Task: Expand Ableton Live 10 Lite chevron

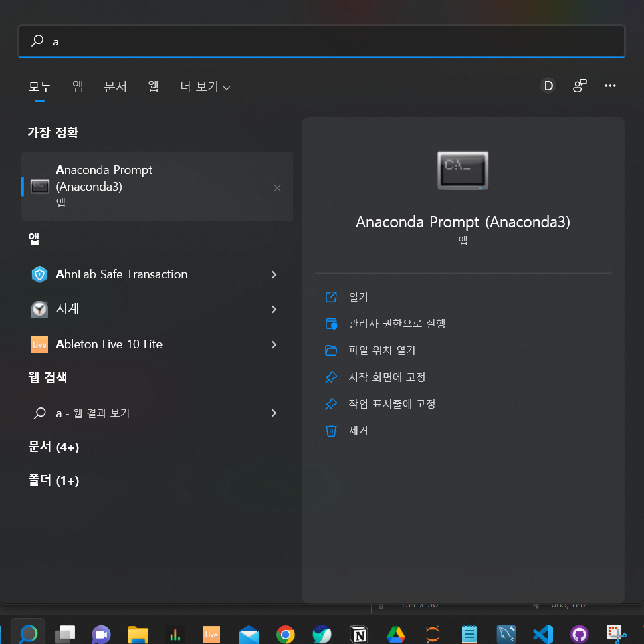Action: (274, 344)
